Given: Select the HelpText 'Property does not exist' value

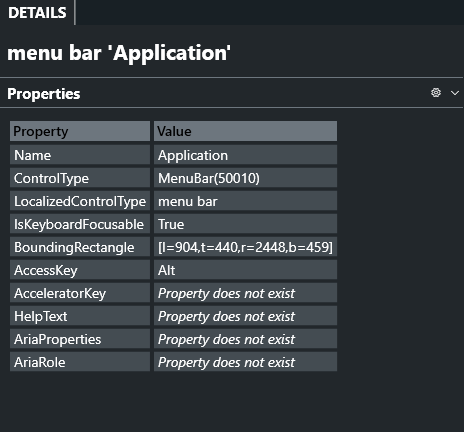Looking at the screenshot, I should (245, 316).
